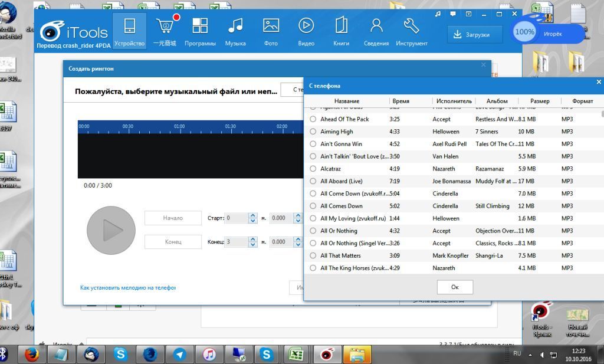Increase the Старт minutes stepper
The width and height of the screenshot is (604, 364).
pos(252,215)
